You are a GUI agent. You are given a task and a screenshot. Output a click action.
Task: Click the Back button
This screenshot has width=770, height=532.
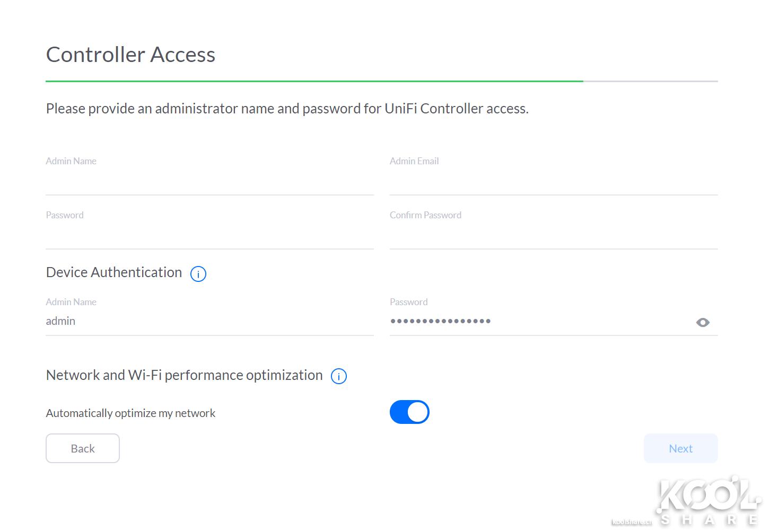tap(82, 448)
